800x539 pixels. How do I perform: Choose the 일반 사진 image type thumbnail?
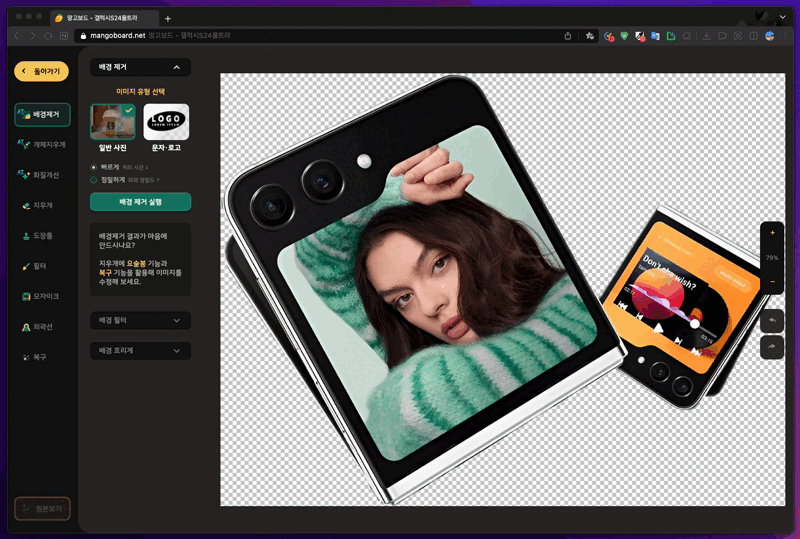[x=113, y=122]
